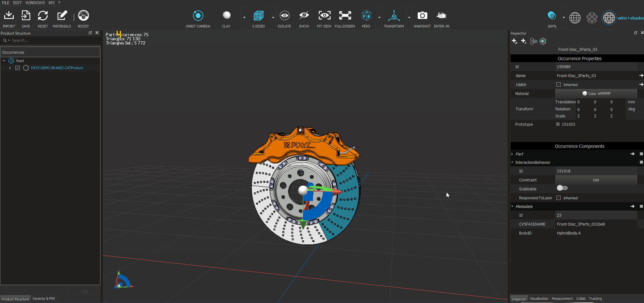Collapse the Metadata component section
This screenshot has width=644, height=303.
[x=512, y=206]
